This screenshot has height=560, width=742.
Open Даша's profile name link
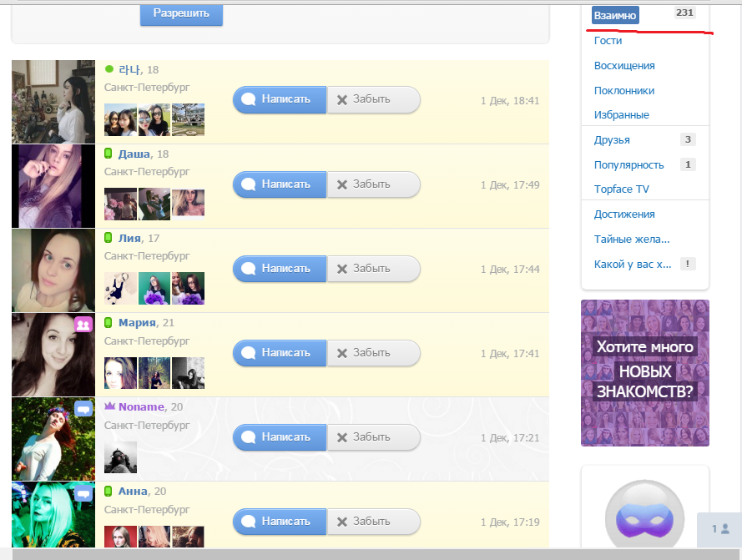[x=134, y=154]
